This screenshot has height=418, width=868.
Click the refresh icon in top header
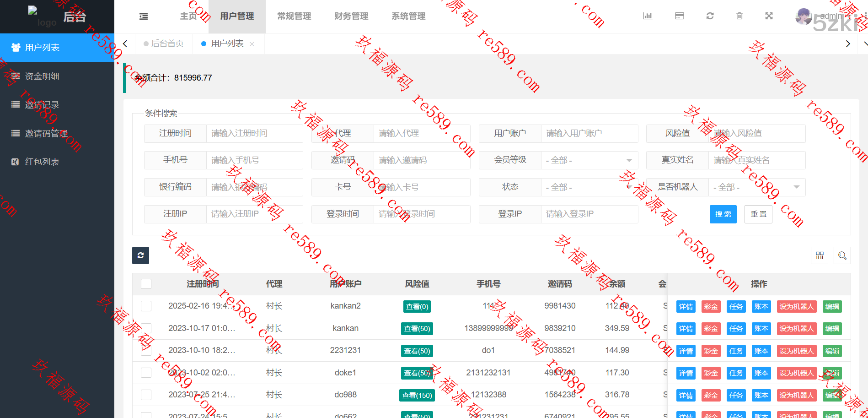click(x=710, y=16)
